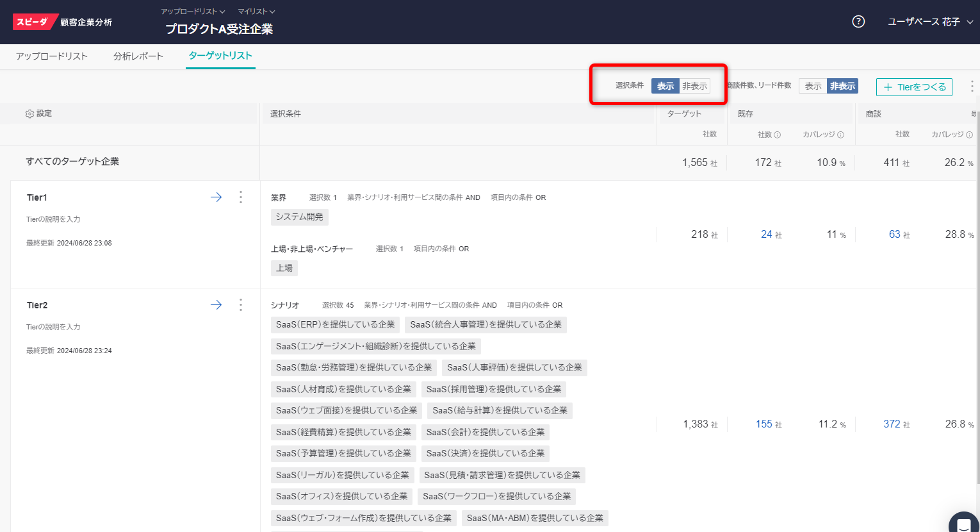This screenshot has height=532, width=980.
Task: Open the ユーザベース 花子 user menu
Action: (x=929, y=22)
